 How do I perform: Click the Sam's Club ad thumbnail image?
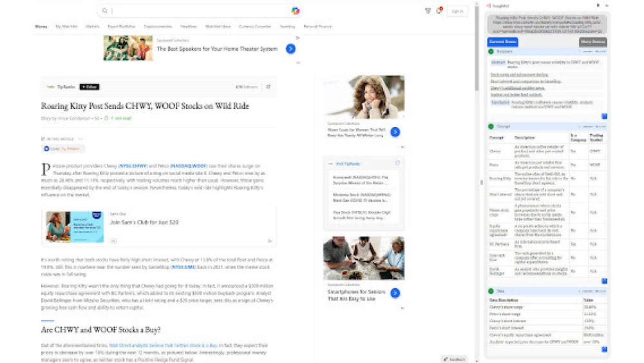click(75, 226)
